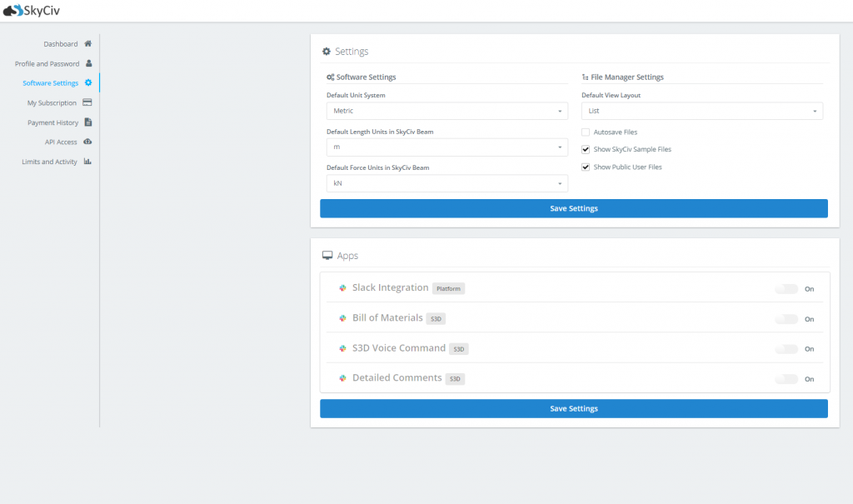
Task: Go to Dashboard in sidebar
Action: 60,44
